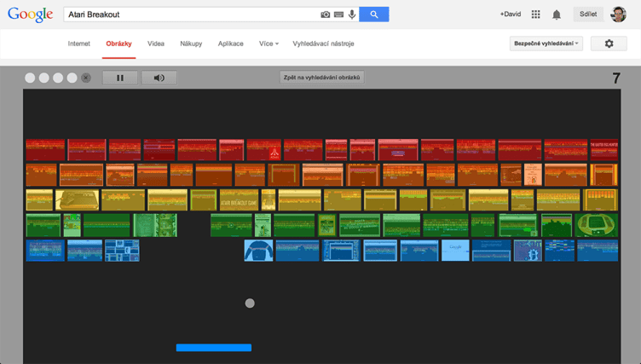
Task: Click the Google logo
Action: tap(30, 15)
